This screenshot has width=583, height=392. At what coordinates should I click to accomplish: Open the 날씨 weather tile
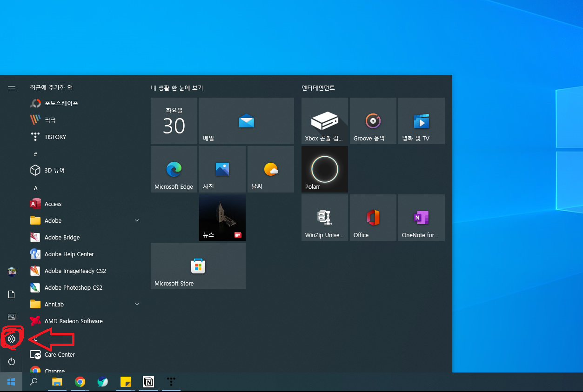[271, 169]
